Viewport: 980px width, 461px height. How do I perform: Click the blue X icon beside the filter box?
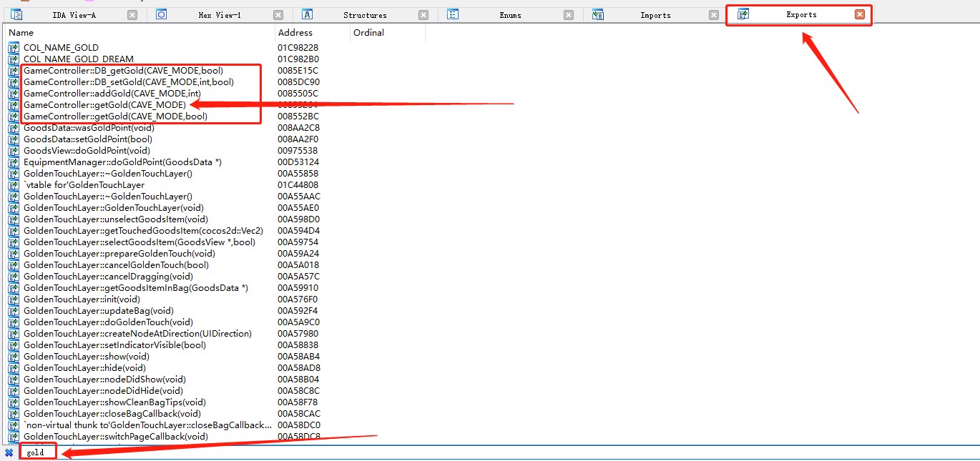[x=9, y=452]
